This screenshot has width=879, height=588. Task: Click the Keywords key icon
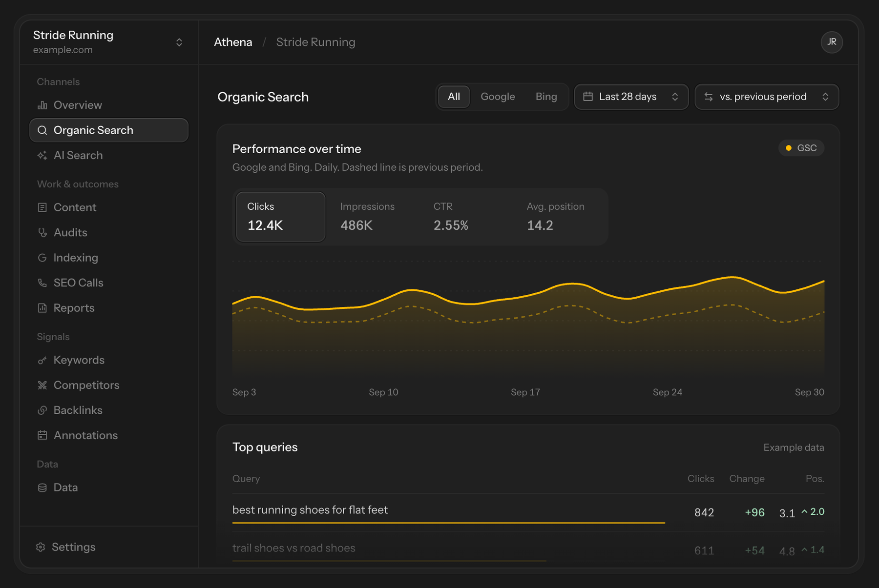pyautogui.click(x=42, y=360)
